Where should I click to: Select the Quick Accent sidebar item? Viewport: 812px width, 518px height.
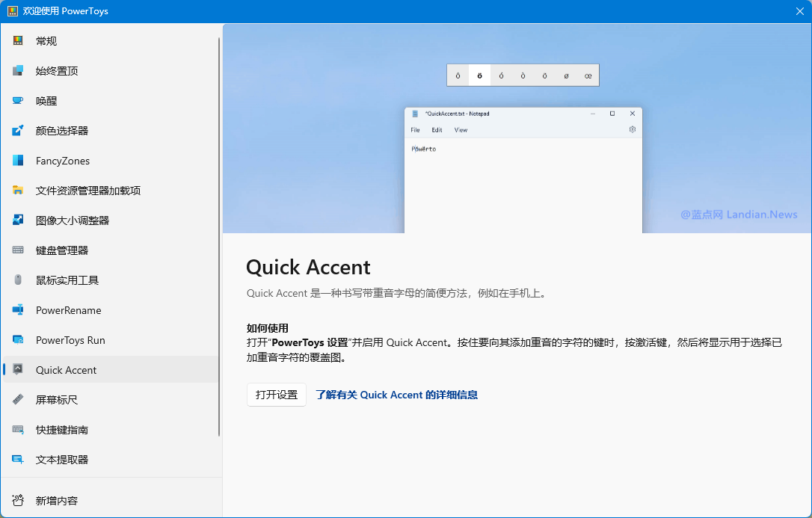click(111, 370)
